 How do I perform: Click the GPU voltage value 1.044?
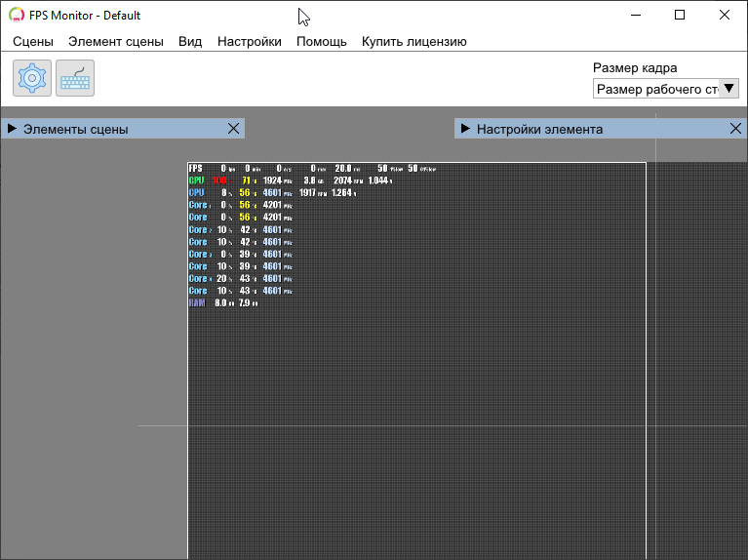[x=377, y=180]
